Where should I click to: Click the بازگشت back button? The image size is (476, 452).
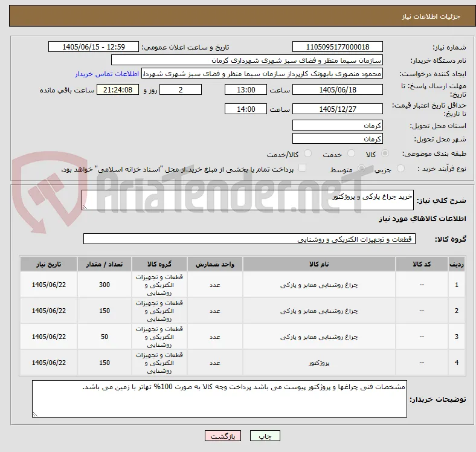223,436
